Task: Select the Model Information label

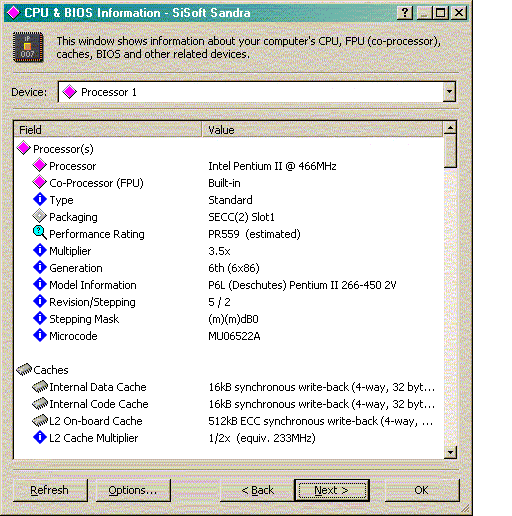Action: coord(93,285)
